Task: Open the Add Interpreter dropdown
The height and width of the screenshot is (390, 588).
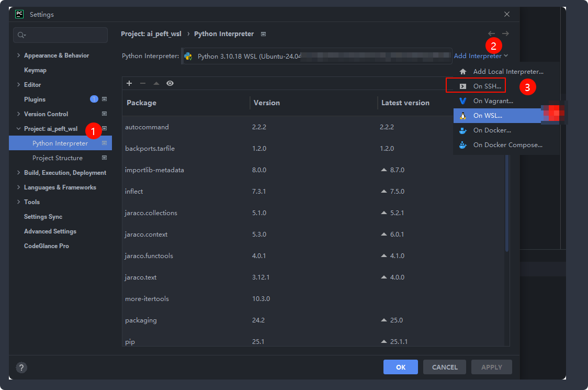Action: 481,56
